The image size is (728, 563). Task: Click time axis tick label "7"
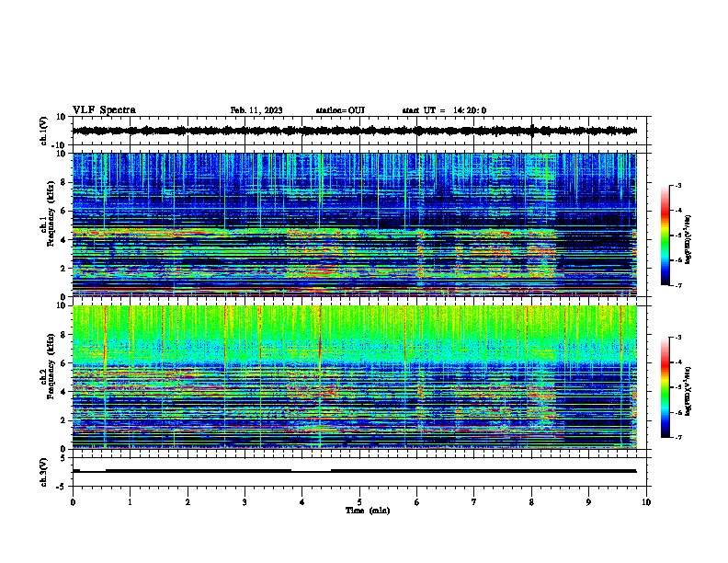(474, 502)
